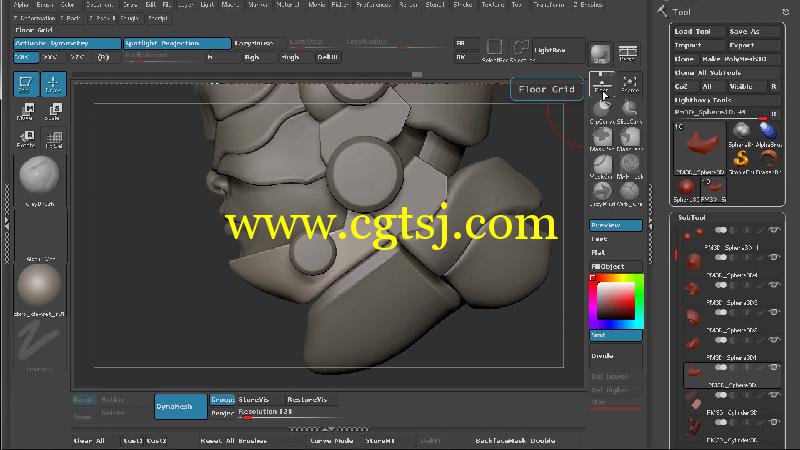
Task: Pick the Sphere3D red ball tool
Action: (686, 190)
